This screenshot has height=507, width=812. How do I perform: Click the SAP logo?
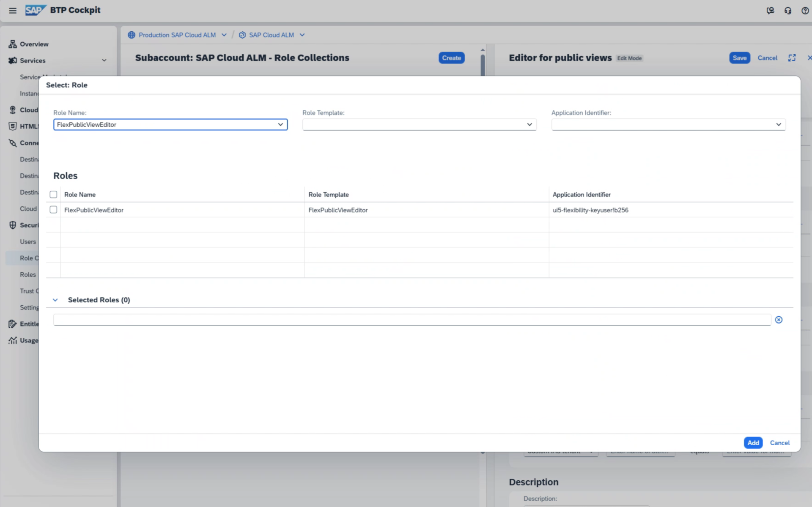point(36,10)
